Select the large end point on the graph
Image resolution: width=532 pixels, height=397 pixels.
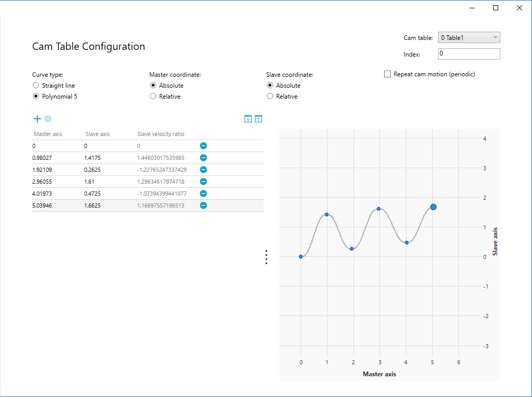coord(433,207)
